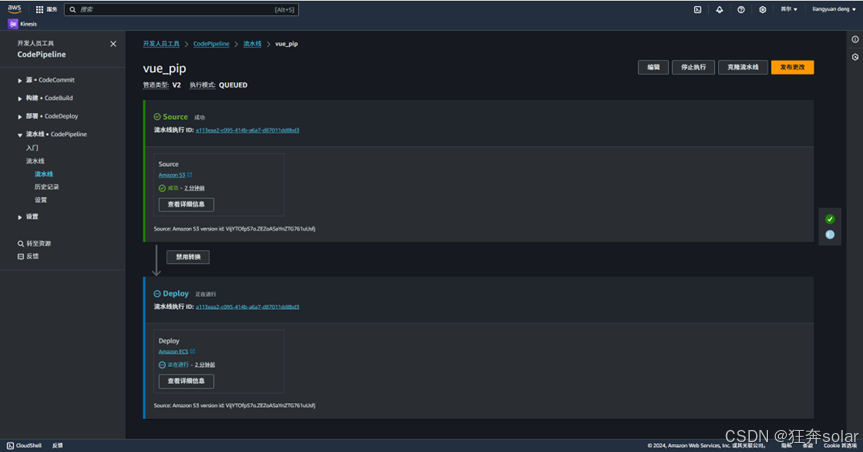Expand the CodeDeploy section
The height and width of the screenshot is (452, 863).
(20, 117)
